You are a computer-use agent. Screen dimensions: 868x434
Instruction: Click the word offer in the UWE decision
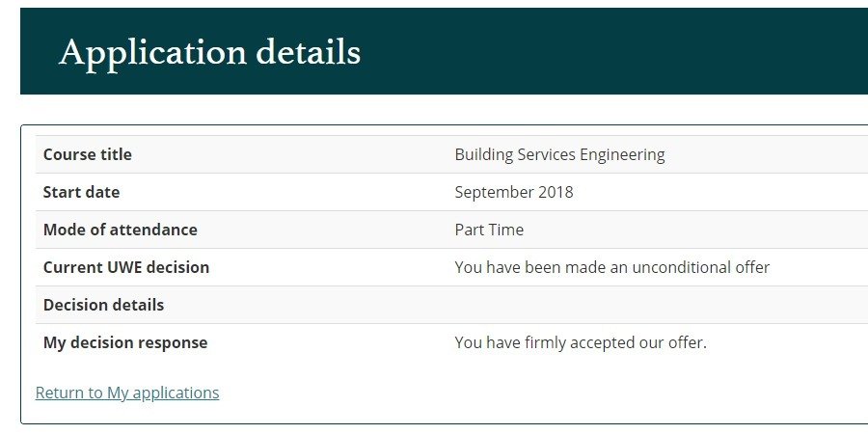751,267
